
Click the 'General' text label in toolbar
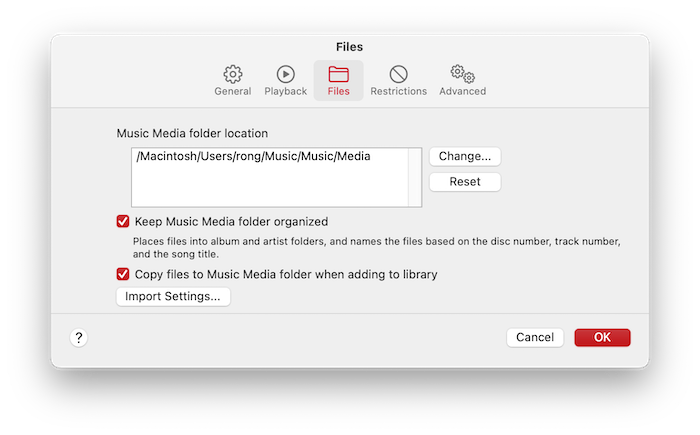pyautogui.click(x=233, y=91)
